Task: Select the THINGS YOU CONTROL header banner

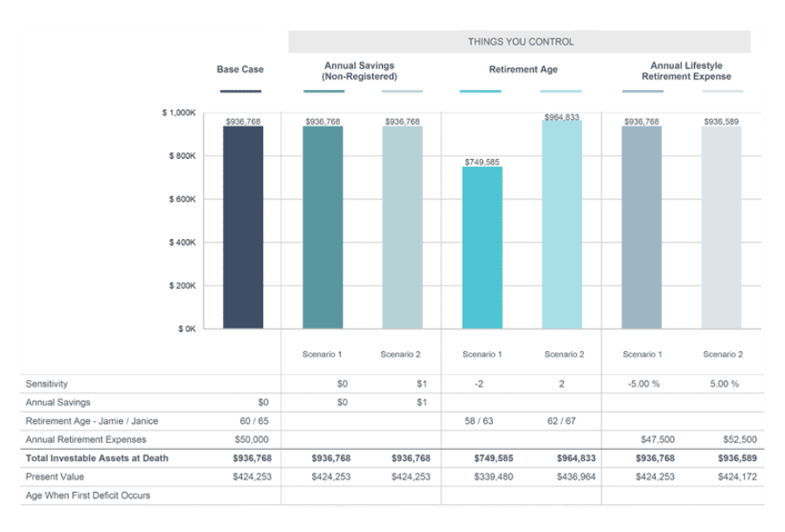Action: [519, 42]
